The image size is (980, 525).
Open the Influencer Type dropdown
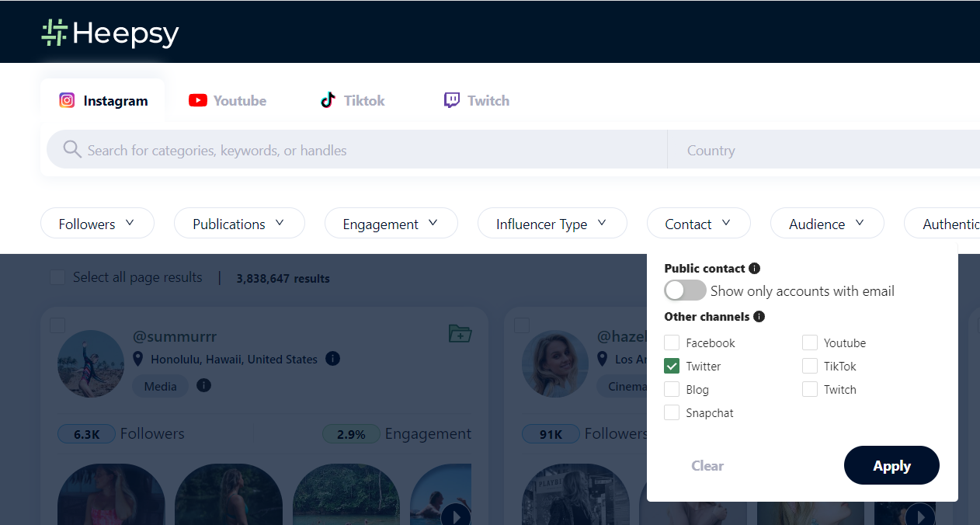point(552,223)
